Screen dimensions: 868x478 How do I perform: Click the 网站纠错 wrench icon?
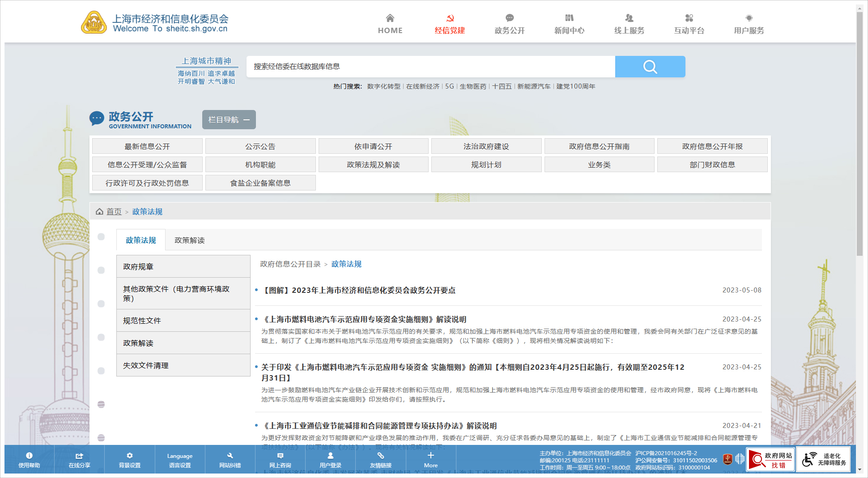tap(230, 456)
